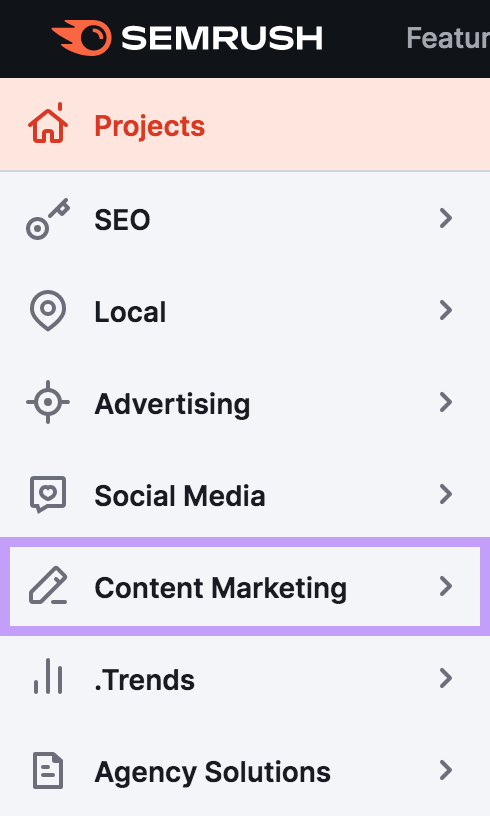
Task: Expand the Advertising menu arrow
Action: pyautogui.click(x=446, y=402)
